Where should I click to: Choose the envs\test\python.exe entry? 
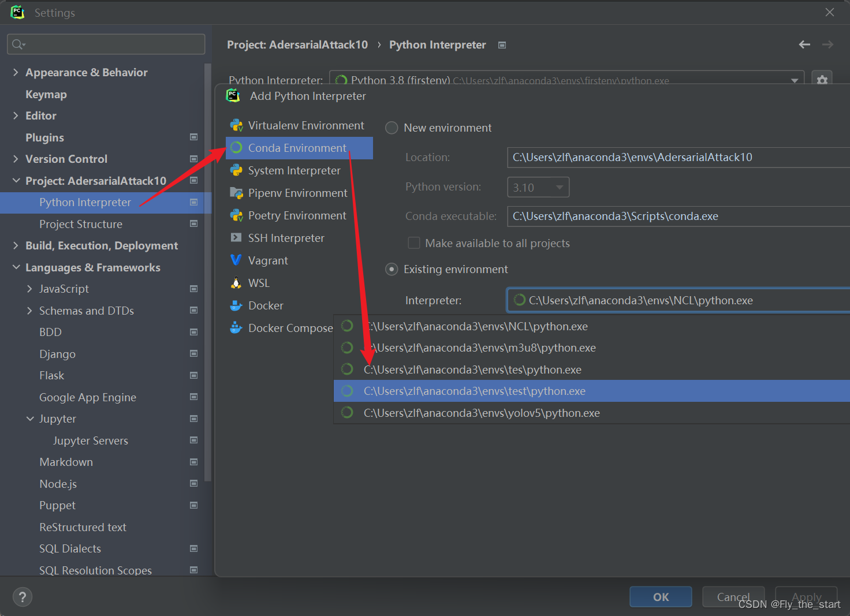pyautogui.click(x=592, y=391)
